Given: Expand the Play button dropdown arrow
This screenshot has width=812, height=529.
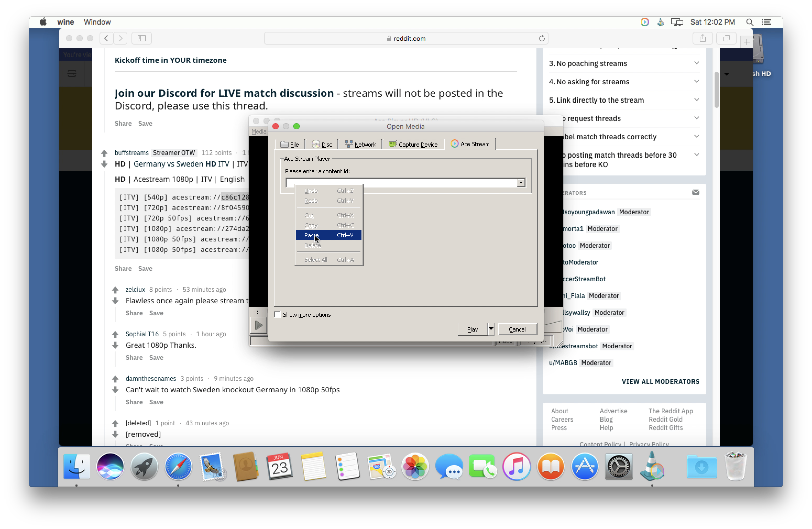Looking at the screenshot, I should (490, 329).
